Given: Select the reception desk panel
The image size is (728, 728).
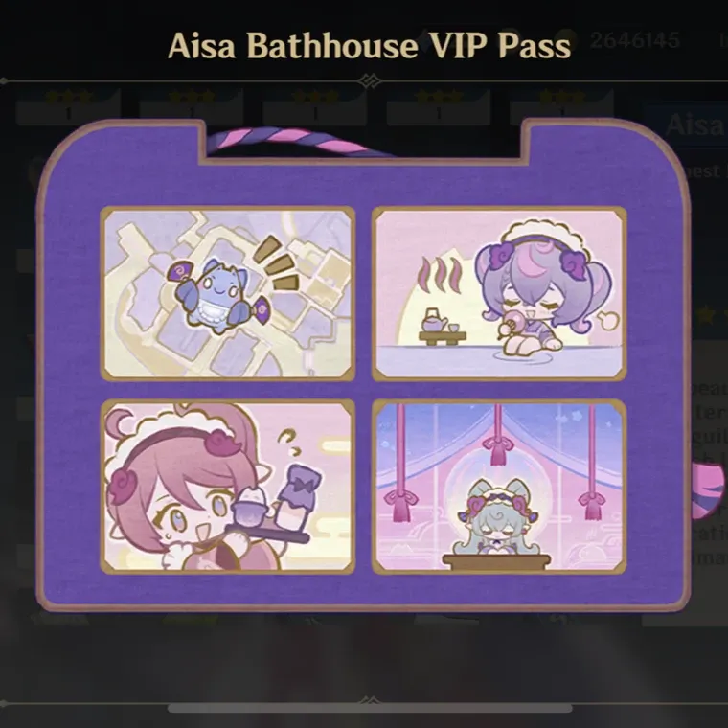Looking at the screenshot, I should tap(499, 487).
